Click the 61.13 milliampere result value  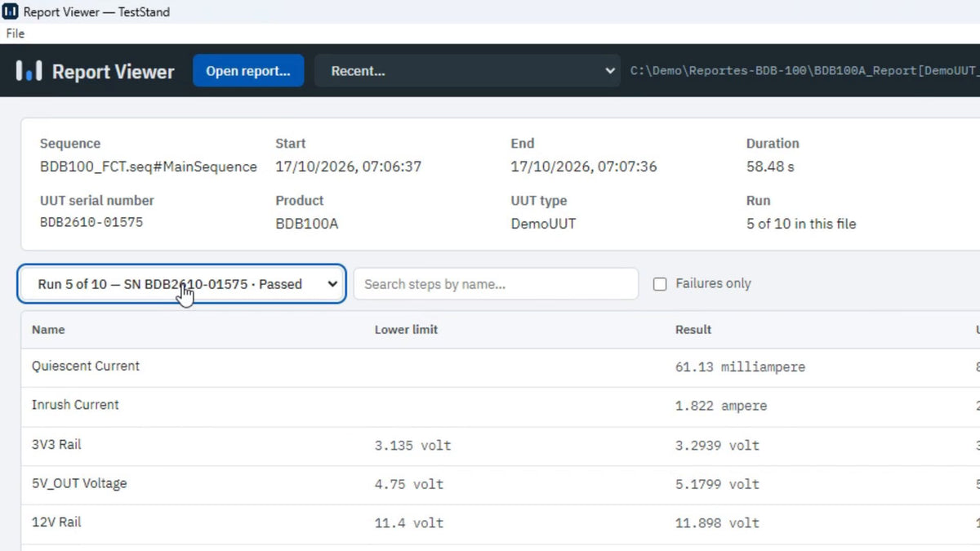tap(740, 367)
